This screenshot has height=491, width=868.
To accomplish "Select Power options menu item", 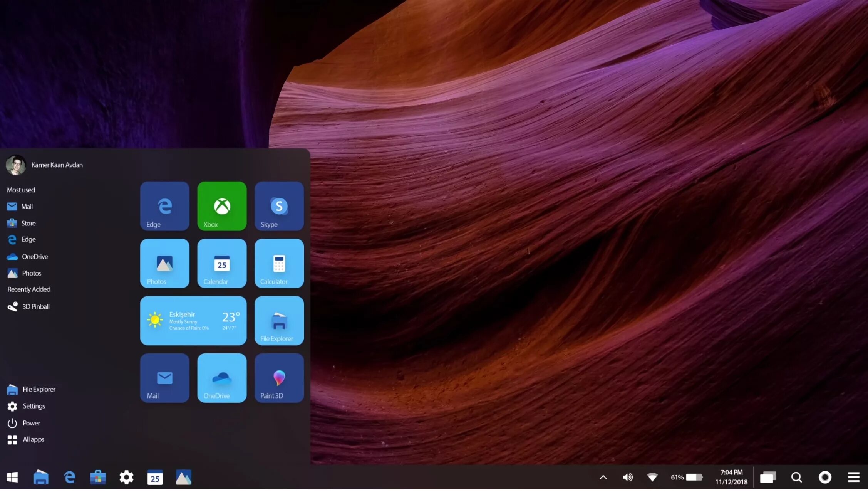I will pos(31,422).
